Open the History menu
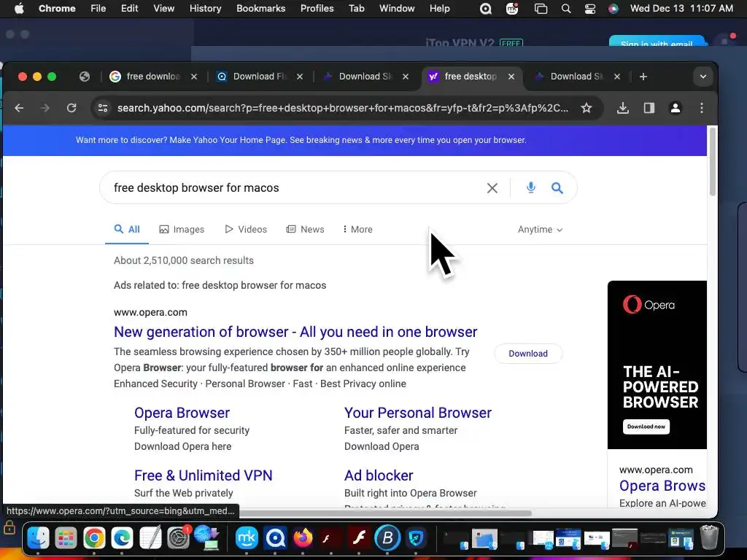 coord(205,9)
